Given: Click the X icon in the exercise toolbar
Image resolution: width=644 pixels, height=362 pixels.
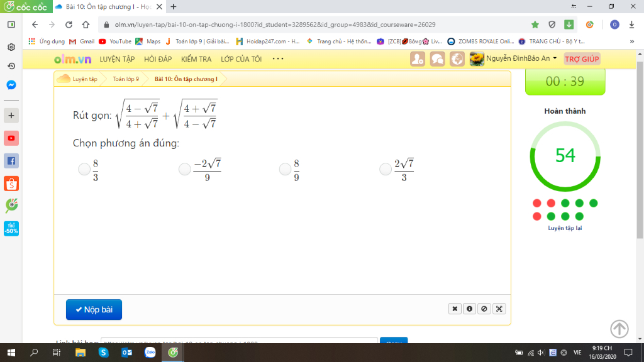Looking at the screenshot, I should click(x=455, y=309).
